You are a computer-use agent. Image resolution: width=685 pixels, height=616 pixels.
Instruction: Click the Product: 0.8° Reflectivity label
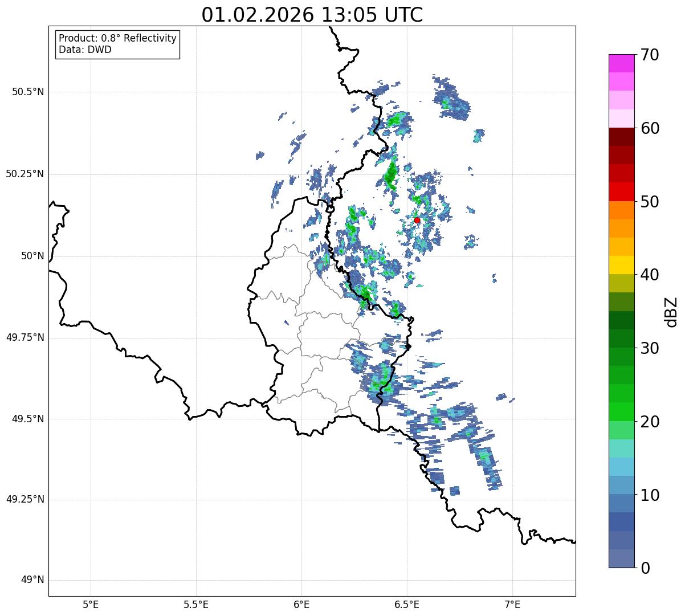click(x=118, y=38)
